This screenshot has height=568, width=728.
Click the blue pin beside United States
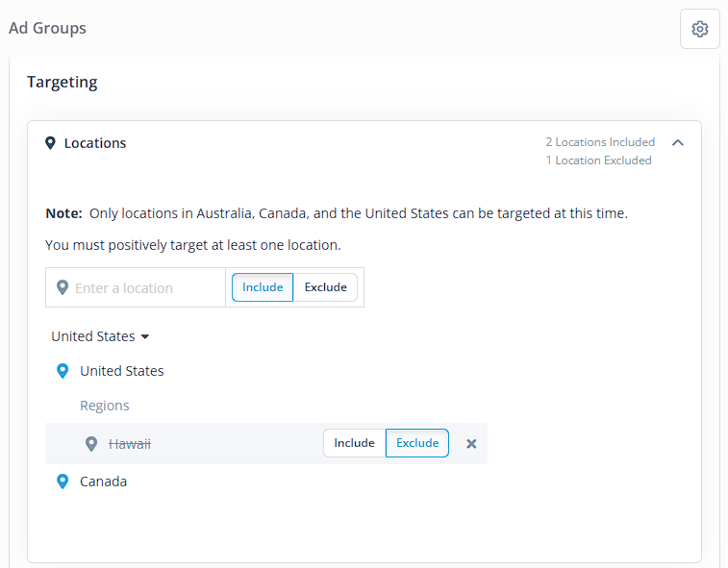(63, 371)
